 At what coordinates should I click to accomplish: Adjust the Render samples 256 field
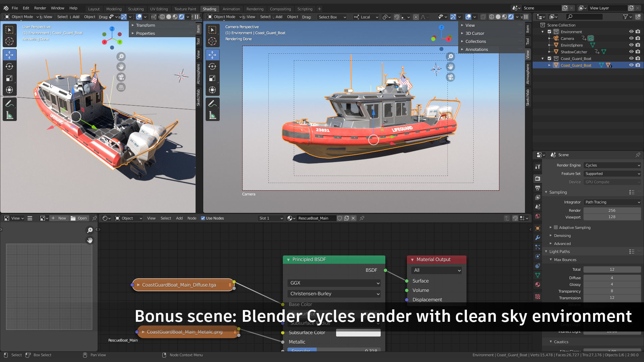point(612,210)
